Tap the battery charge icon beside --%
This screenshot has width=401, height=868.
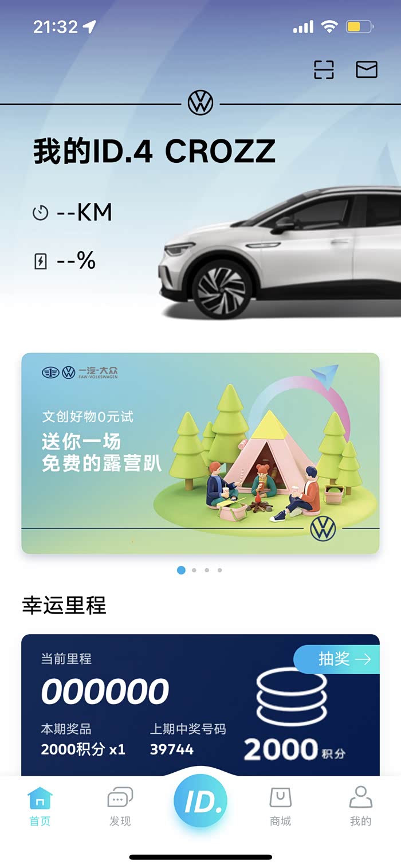[x=40, y=261]
